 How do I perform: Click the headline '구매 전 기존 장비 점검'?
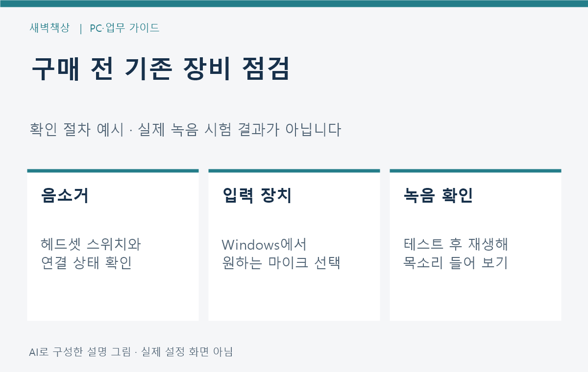coord(160,70)
